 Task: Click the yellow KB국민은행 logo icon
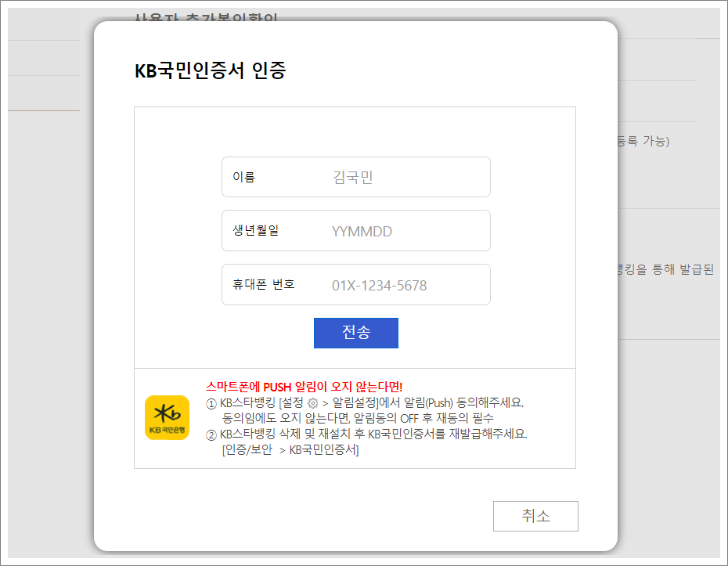[x=168, y=417]
